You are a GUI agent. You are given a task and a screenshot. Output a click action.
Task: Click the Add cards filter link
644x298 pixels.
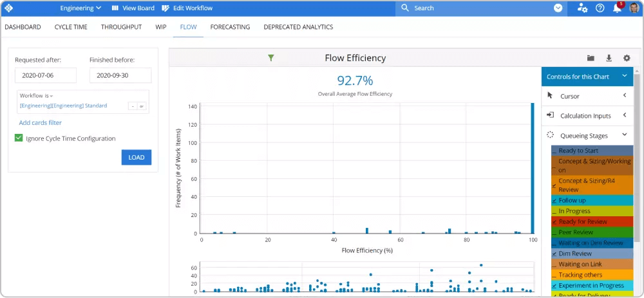coord(41,122)
